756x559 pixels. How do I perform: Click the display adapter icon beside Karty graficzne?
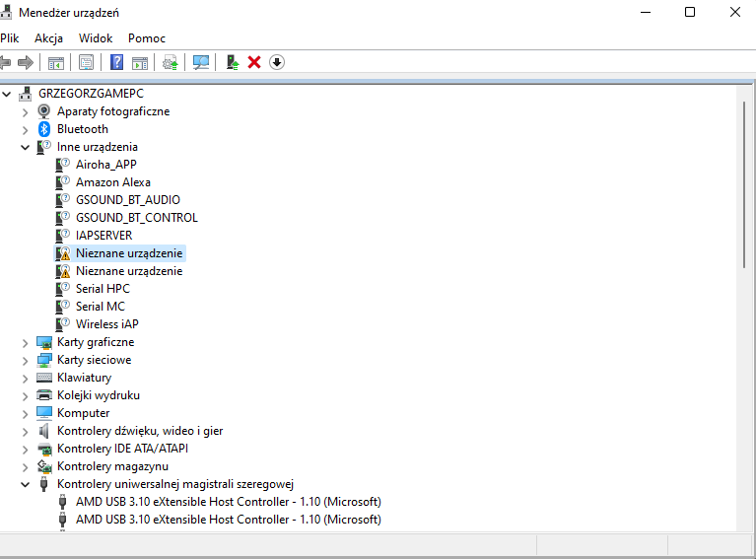point(44,342)
